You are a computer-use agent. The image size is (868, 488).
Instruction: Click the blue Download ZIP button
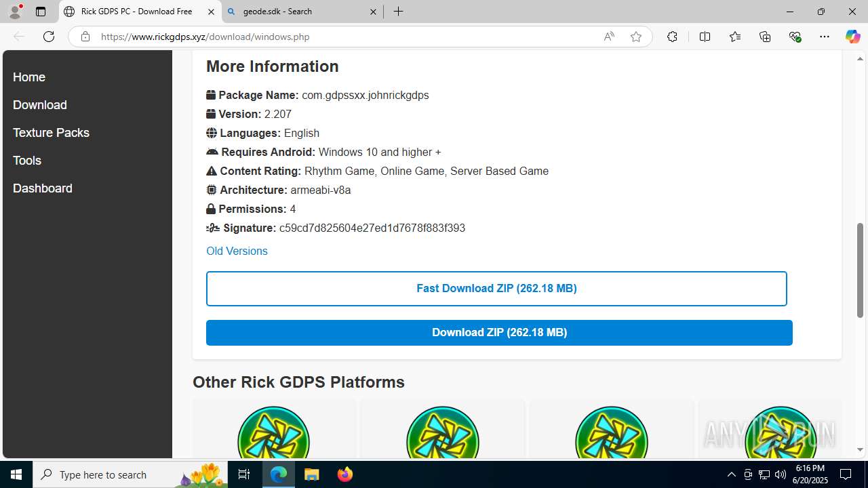499,333
